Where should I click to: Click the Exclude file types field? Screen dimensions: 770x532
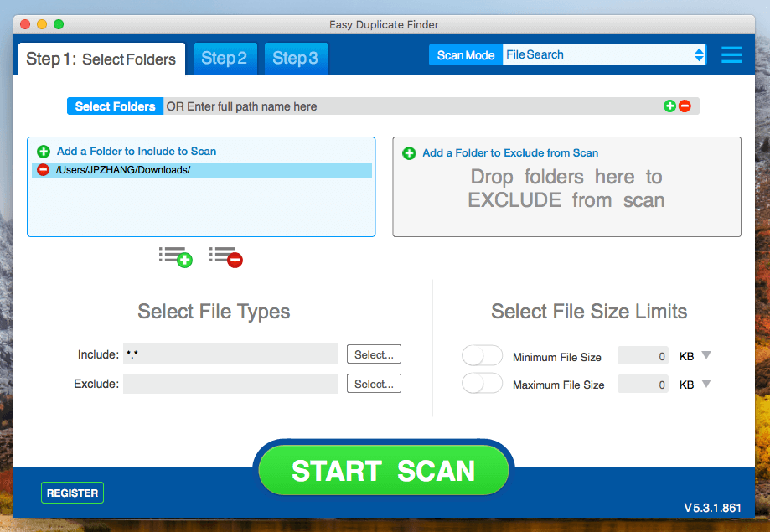pyautogui.click(x=230, y=384)
